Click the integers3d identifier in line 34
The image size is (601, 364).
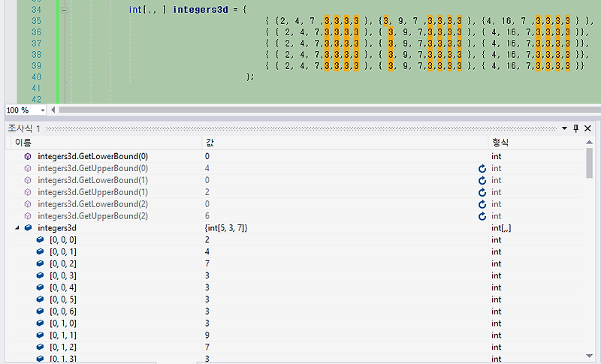coord(201,10)
